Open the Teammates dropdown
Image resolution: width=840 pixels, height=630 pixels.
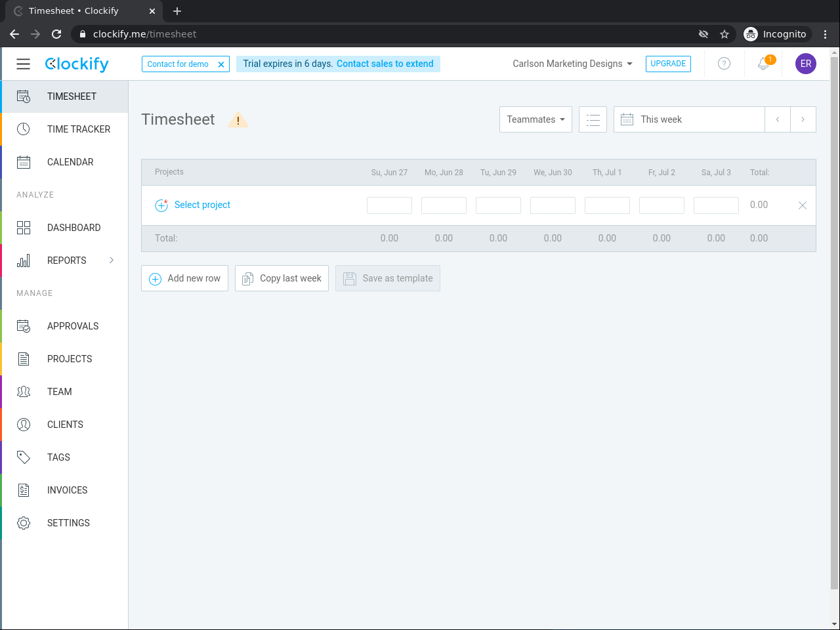[x=535, y=119]
